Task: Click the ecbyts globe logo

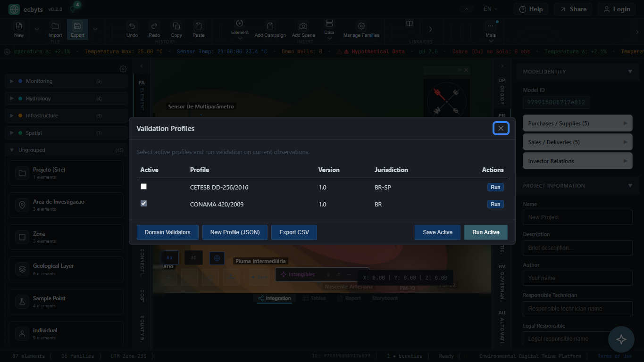Action: [x=14, y=9]
